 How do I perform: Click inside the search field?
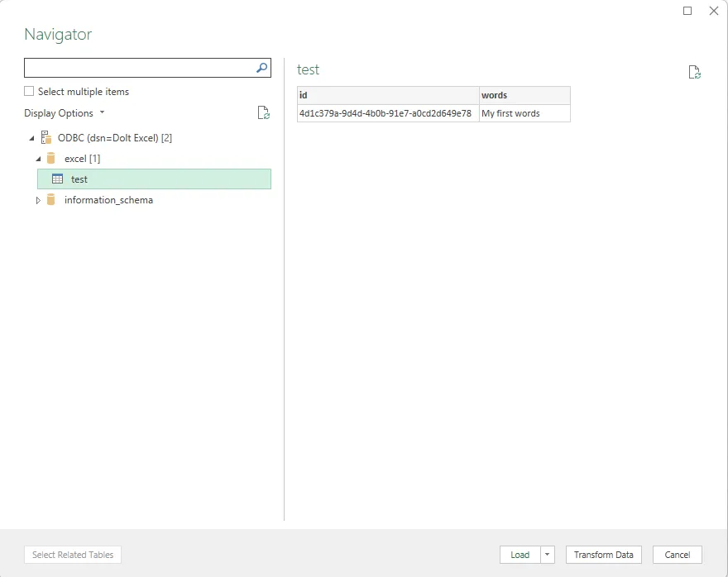pyautogui.click(x=141, y=68)
